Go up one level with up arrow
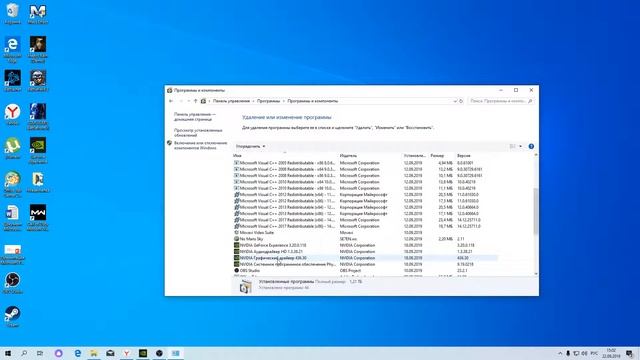Viewport: 640px width, 360px height. [x=196, y=101]
